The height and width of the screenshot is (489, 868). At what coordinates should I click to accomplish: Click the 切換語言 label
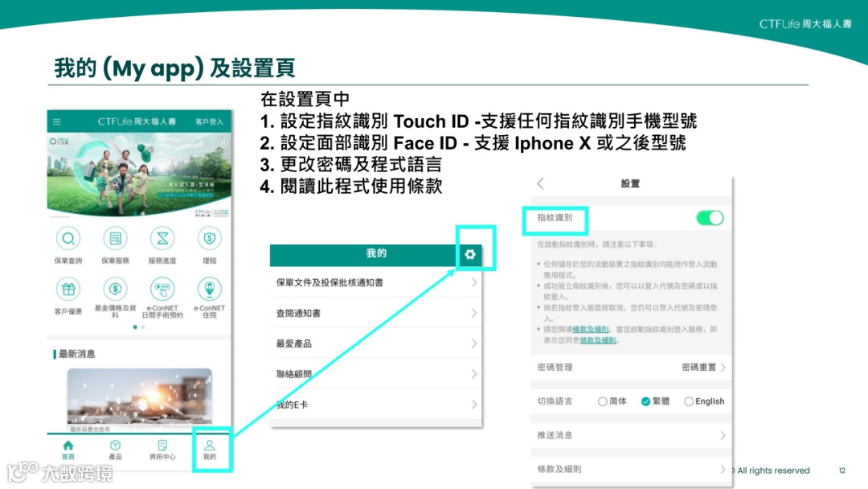pyautogui.click(x=555, y=401)
